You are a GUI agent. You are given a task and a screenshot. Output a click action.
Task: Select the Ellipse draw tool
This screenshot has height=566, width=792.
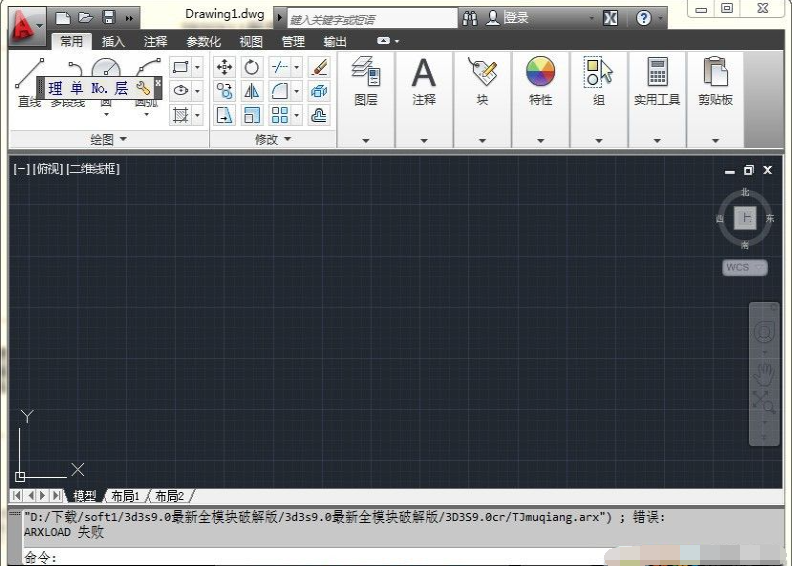[180, 91]
